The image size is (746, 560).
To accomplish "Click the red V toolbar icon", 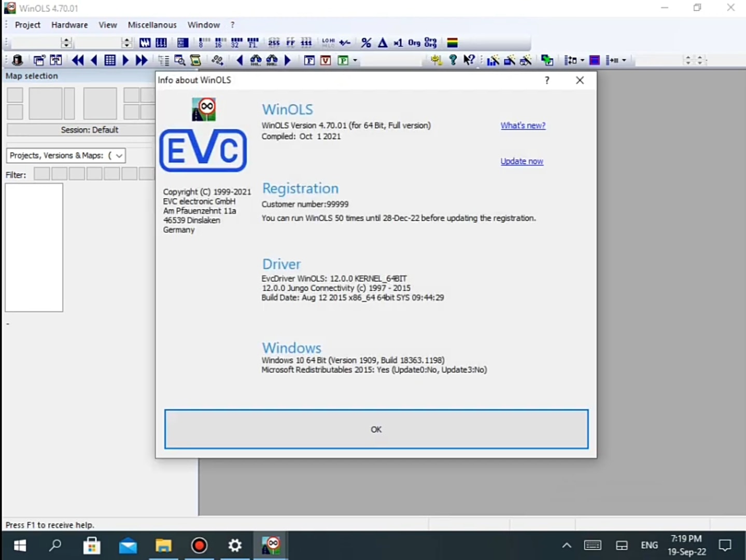I will [326, 61].
